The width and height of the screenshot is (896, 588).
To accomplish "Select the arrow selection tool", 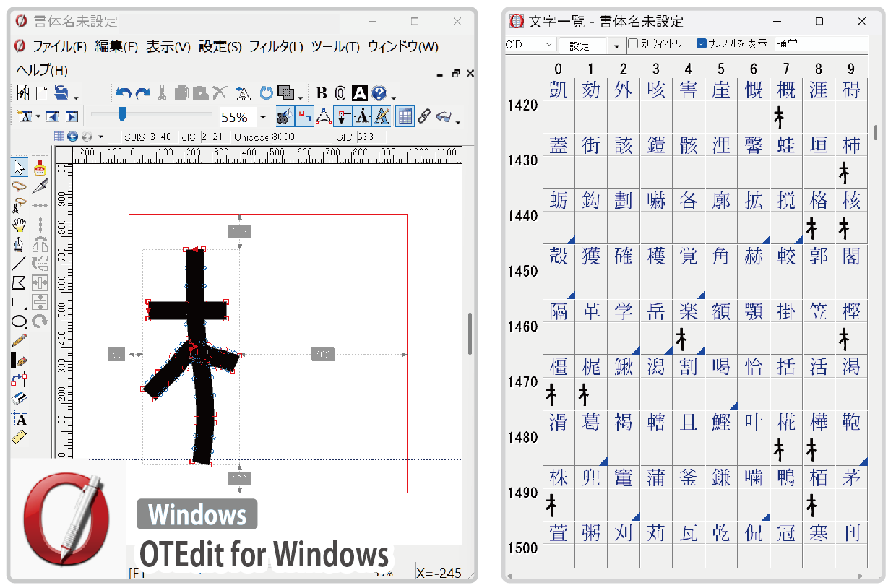I will coord(20,168).
